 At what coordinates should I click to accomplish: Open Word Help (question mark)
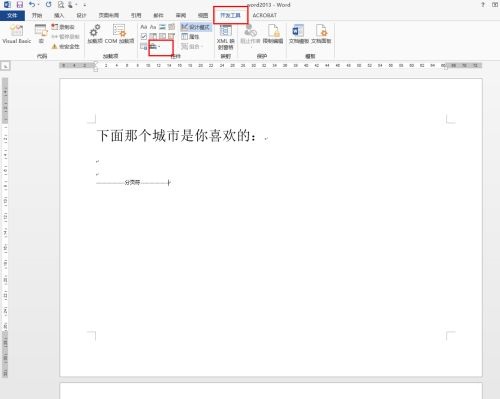[483, 5]
